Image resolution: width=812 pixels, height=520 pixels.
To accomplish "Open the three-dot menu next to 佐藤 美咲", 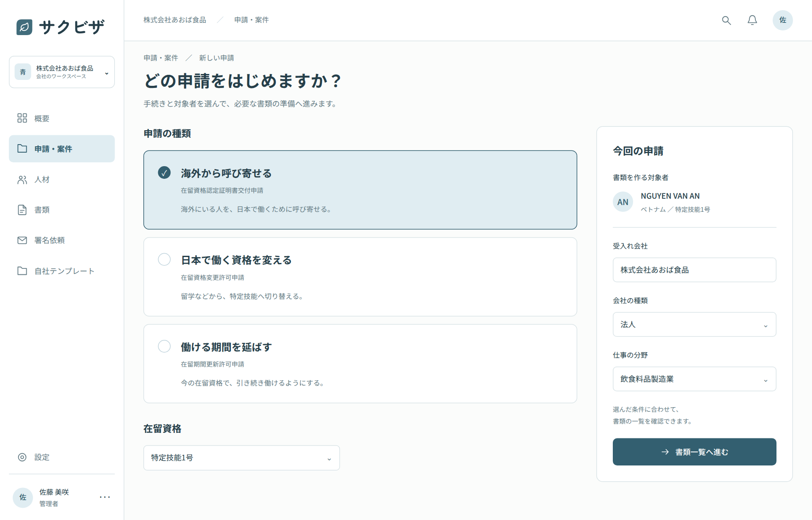I will (105, 497).
